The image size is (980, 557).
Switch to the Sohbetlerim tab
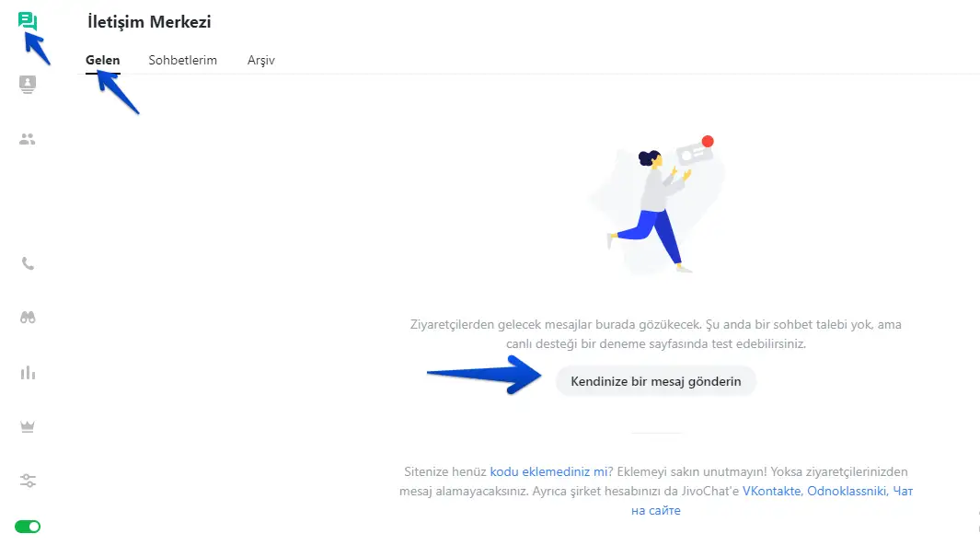(x=182, y=61)
